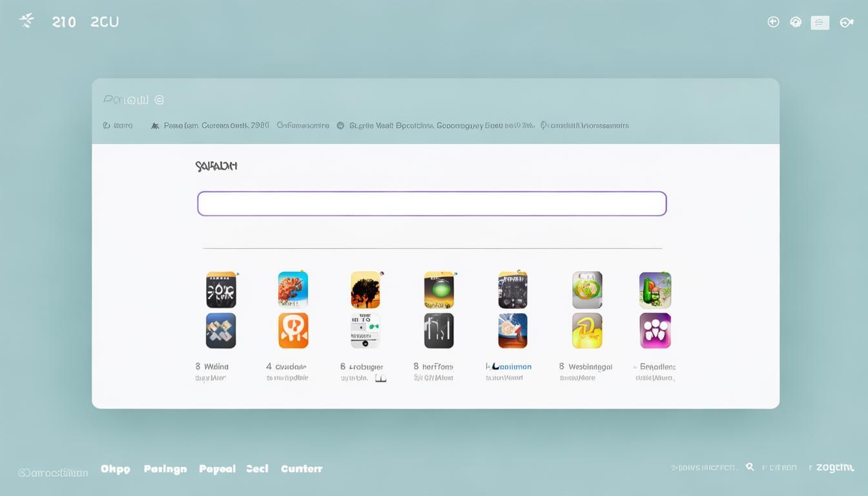Click the circled plus icon at top right

point(773,22)
